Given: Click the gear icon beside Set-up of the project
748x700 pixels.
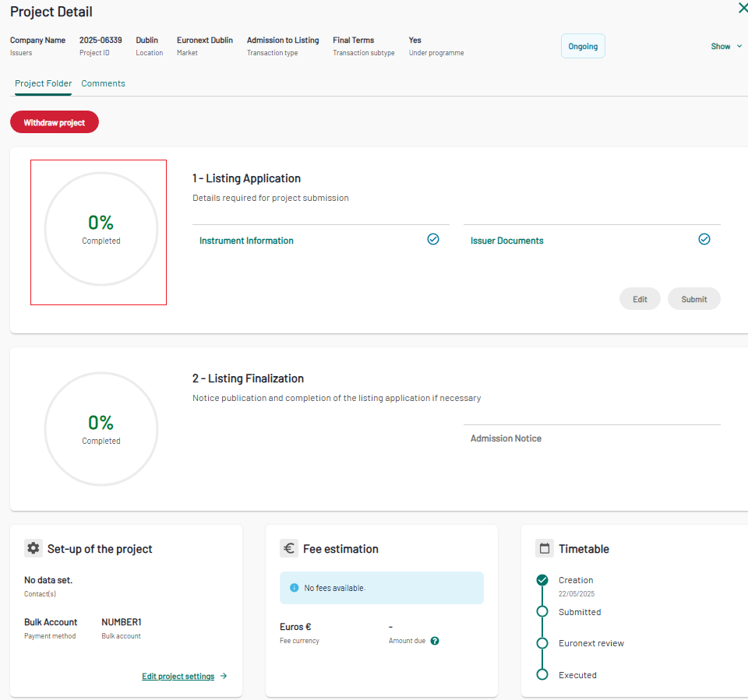Looking at the screenshot, I should tap(34, 548).
